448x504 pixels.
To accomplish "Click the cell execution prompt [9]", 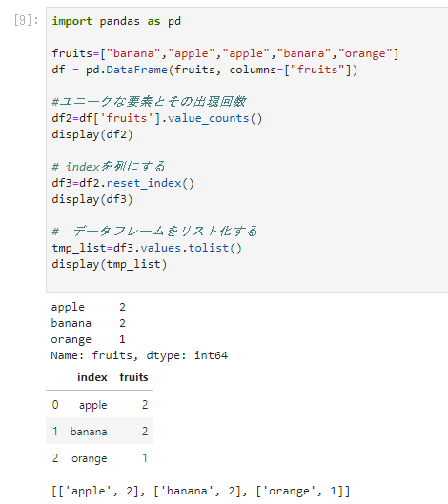I will tap(27, 21).
